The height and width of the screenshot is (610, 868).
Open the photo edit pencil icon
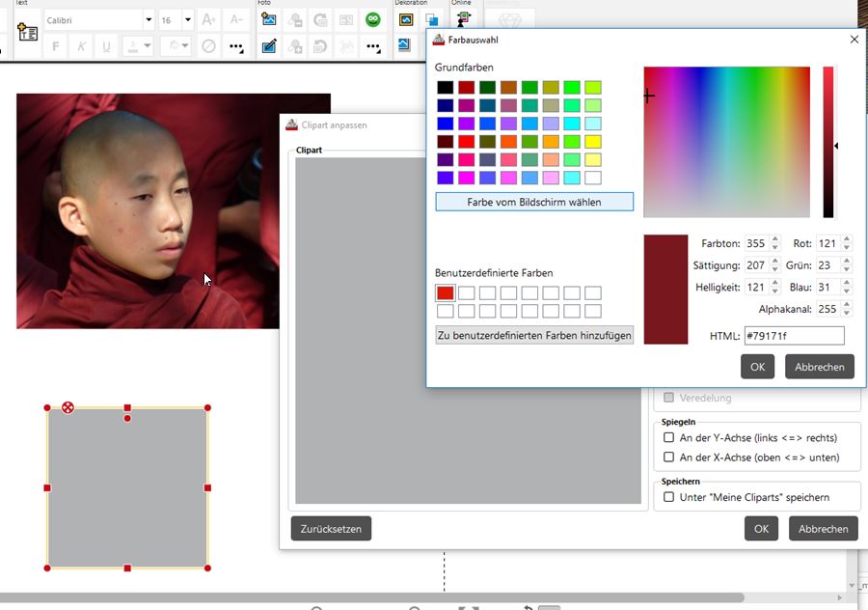tap(270, 45)
